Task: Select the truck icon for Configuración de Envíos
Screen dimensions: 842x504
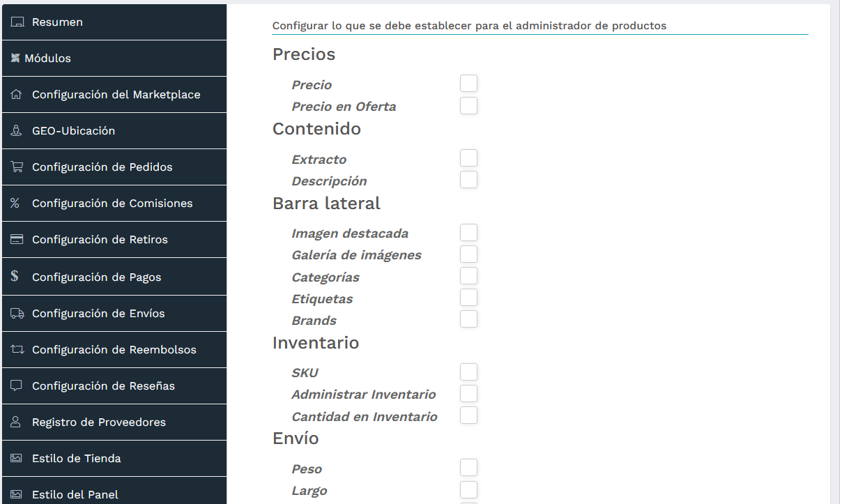Action: pyautogui.click(x=16, y=313)
